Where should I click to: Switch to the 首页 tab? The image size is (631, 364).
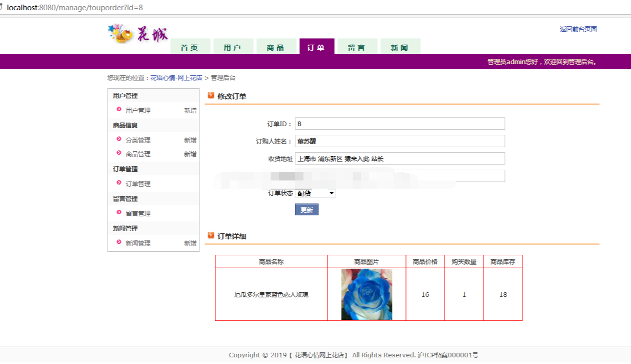(190, 47)
